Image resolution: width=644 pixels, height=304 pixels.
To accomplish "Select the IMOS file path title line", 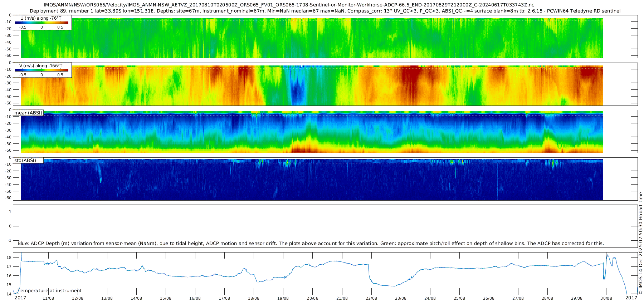I will coord(289,5).
